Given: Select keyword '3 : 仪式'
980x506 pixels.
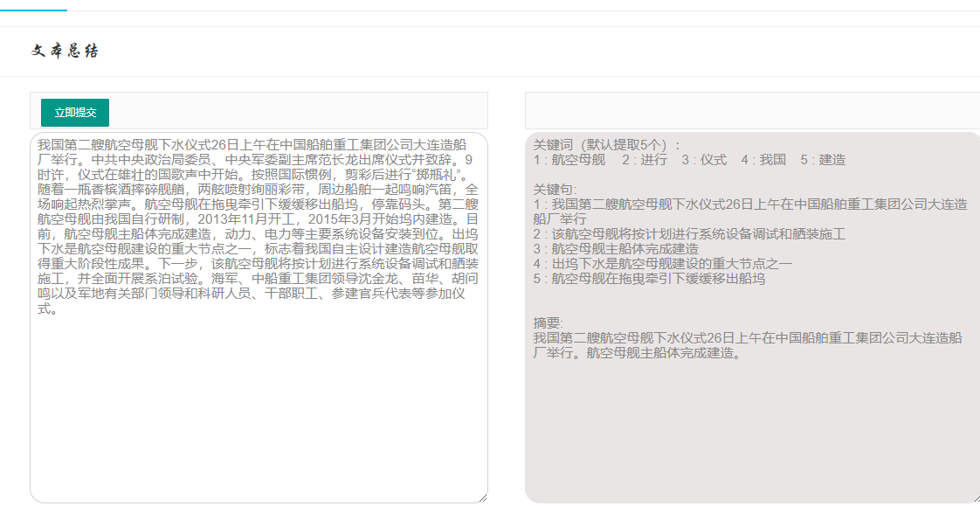Looking at the screenshot, I should (704, 160).
